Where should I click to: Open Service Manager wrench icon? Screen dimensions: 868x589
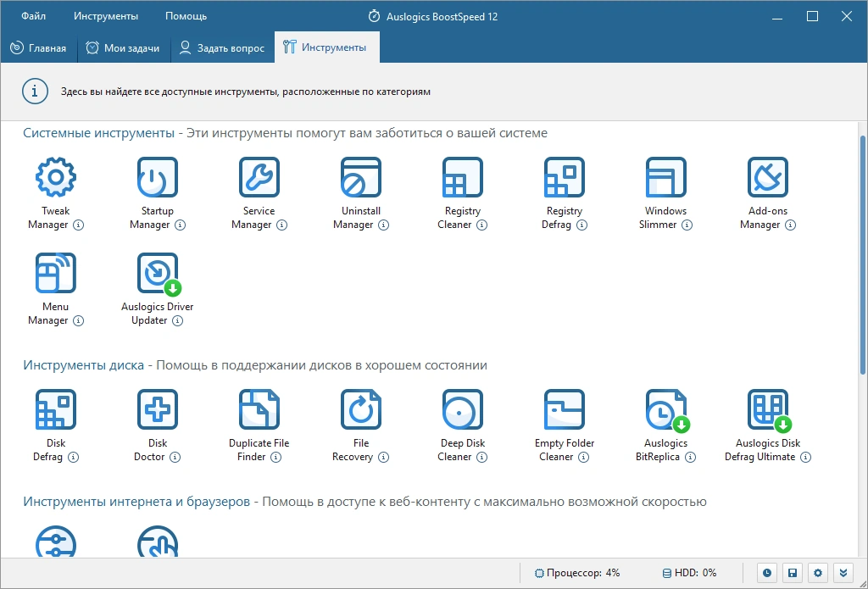(259, 177)
